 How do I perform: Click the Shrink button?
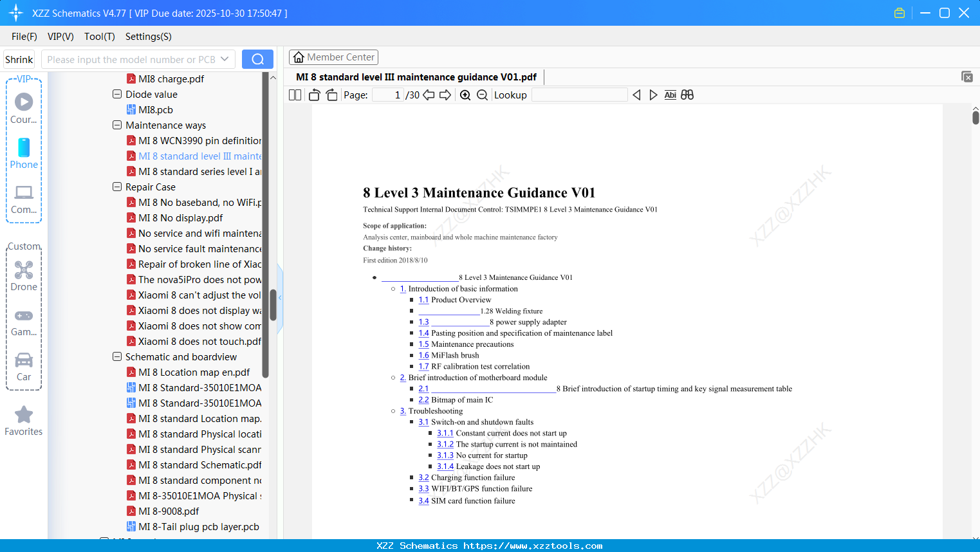point(19,59)
